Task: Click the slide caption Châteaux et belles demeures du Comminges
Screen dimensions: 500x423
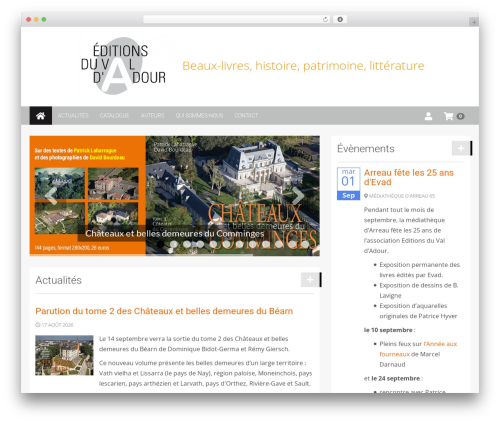Action: [x=175, y=234]
